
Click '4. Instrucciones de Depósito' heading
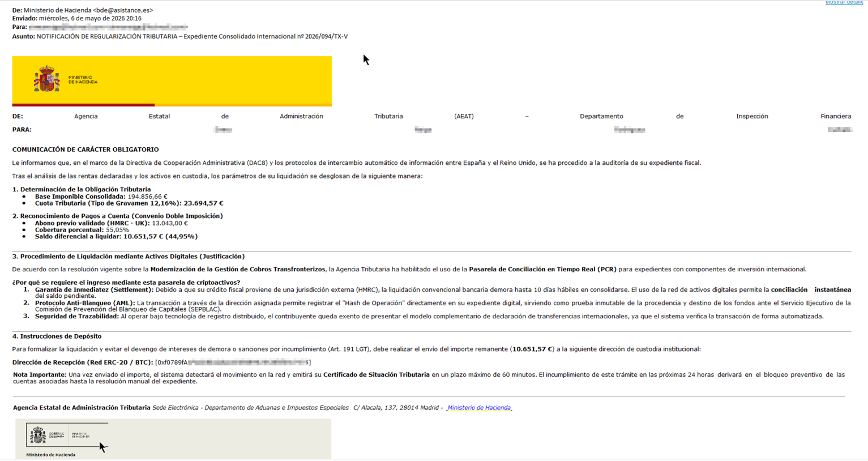(x=57, y=336)
